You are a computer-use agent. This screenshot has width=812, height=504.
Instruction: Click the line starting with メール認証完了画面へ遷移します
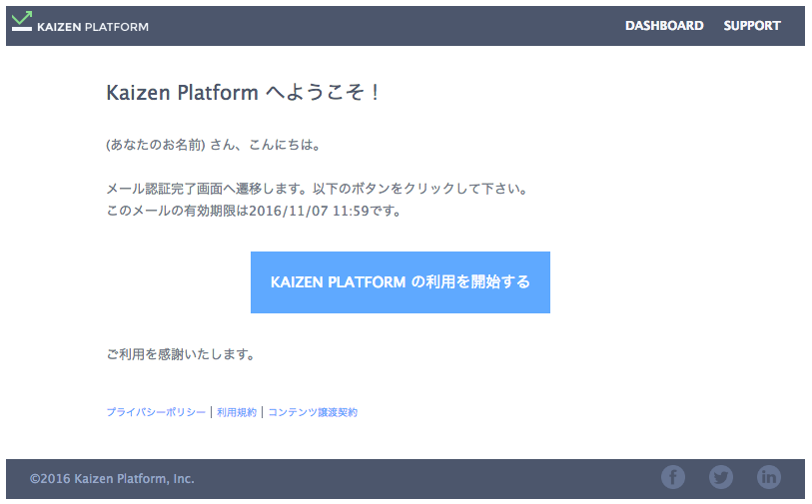(318, 189)
